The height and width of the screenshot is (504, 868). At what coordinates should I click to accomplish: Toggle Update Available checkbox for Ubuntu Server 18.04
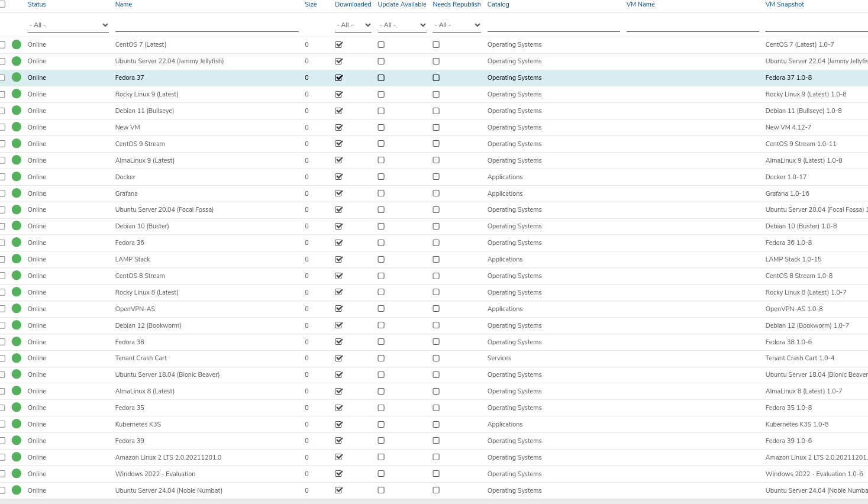381,374
